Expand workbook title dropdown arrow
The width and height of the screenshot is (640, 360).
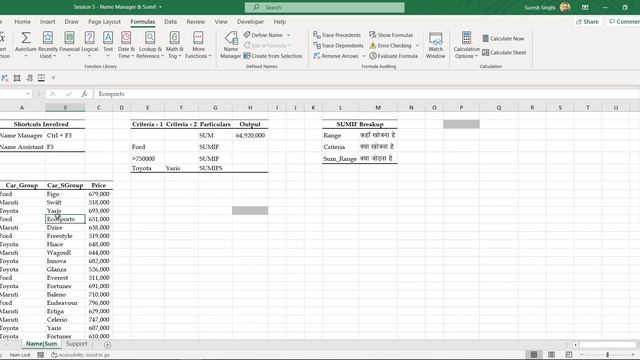tap(160, 7)
